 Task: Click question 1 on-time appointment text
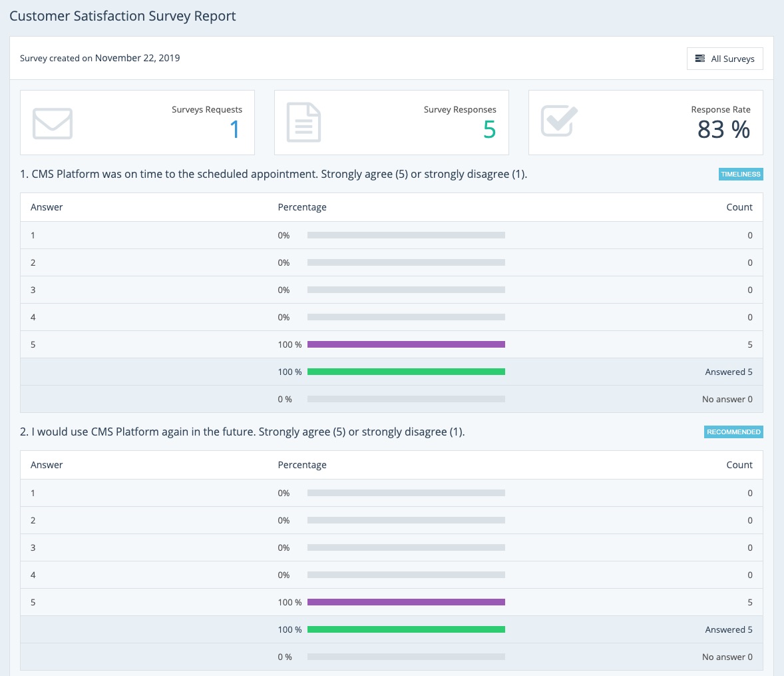[273, 174]
